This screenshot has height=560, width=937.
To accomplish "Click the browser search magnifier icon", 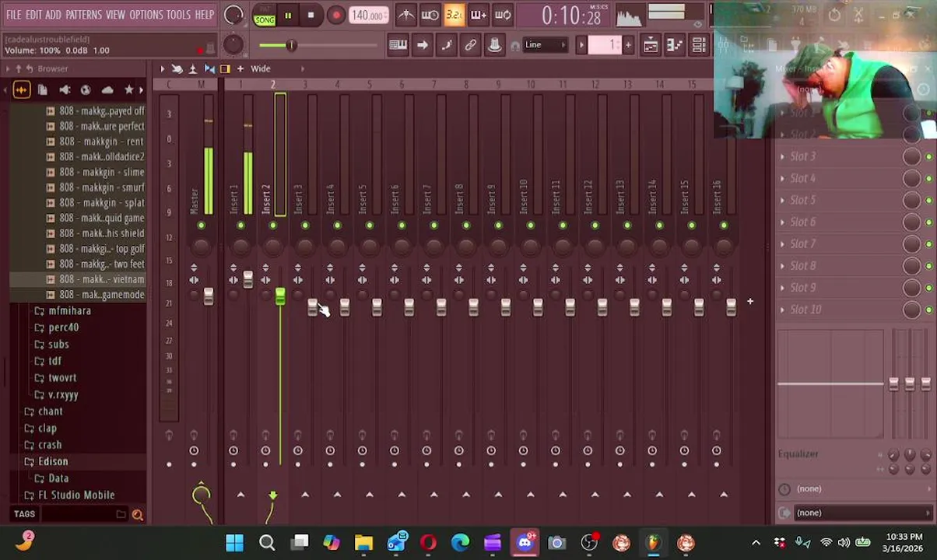I will (x=137, y=514).
